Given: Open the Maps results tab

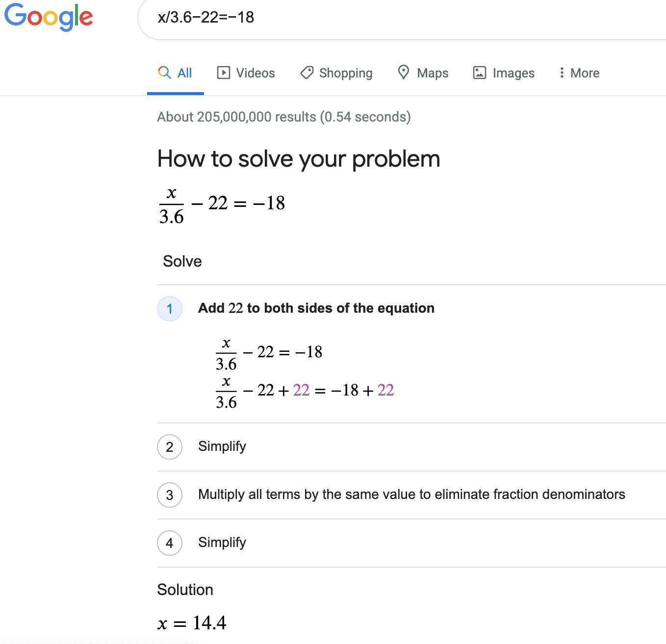Looking at the screenshot, I should (x=423, y=73).
